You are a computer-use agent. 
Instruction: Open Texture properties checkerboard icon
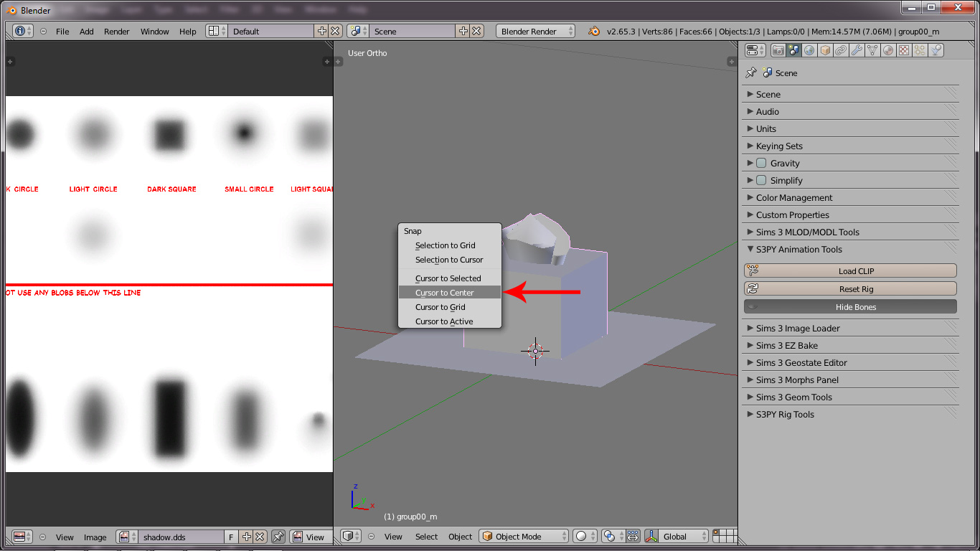coord(904,50)
